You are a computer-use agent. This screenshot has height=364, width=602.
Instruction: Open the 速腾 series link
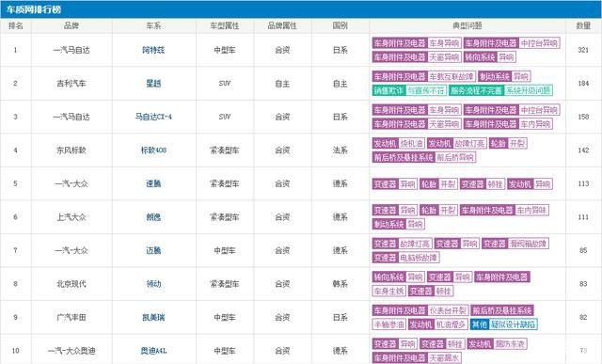click(153, 183)
